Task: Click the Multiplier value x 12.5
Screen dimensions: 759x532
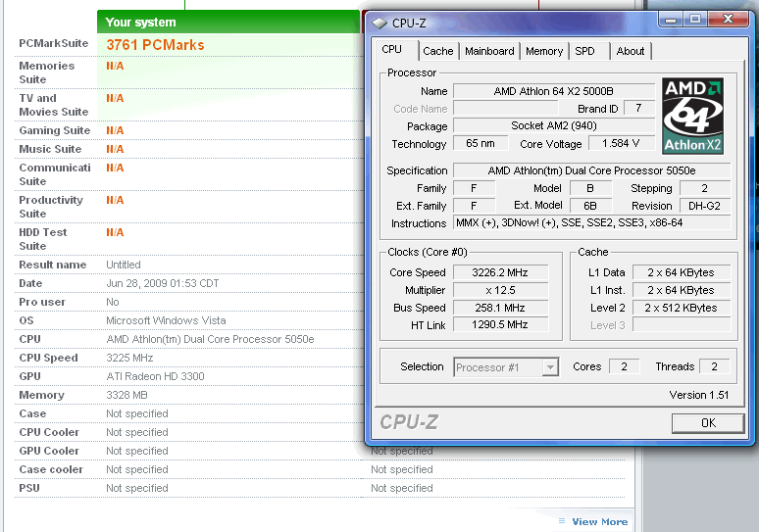Action: pos(500,290)
